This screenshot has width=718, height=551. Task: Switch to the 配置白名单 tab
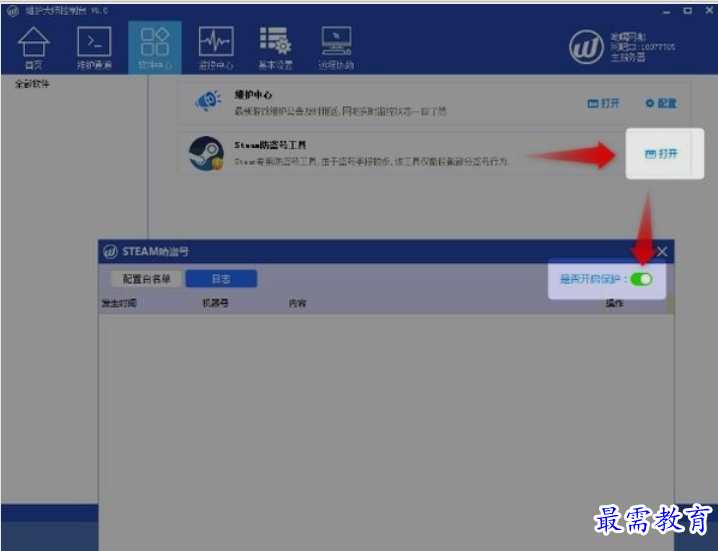click(147, 279)
